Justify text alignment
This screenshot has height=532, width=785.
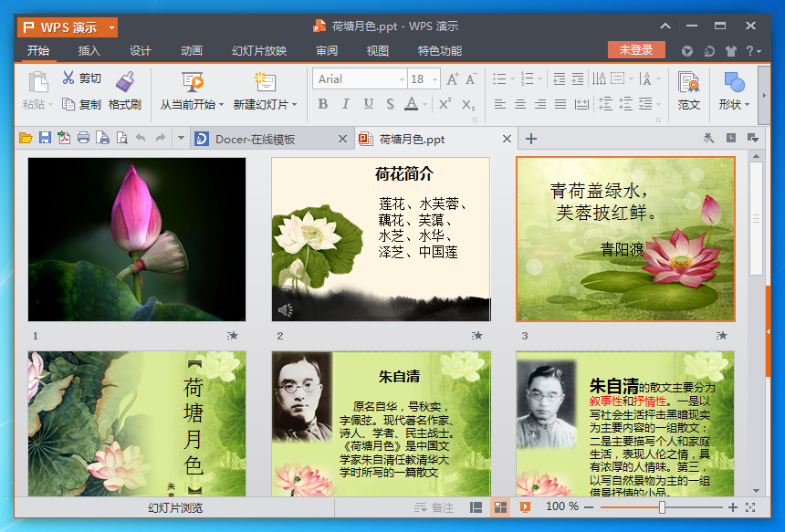click(560, 104)
